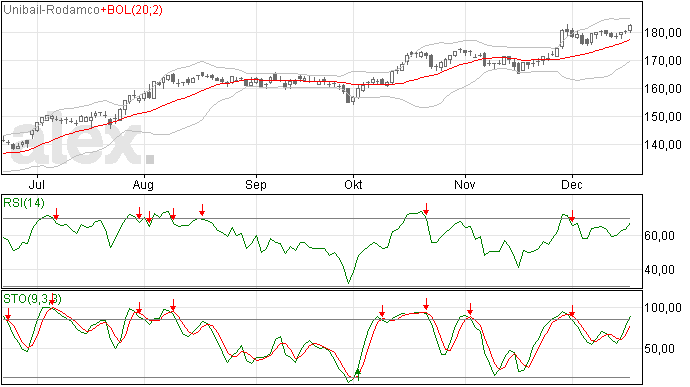Image resolution: width=690 pixels, height=387 pixels.
Task: Click the green buy arrow in STO panel
Action: [x=358, y=375]
